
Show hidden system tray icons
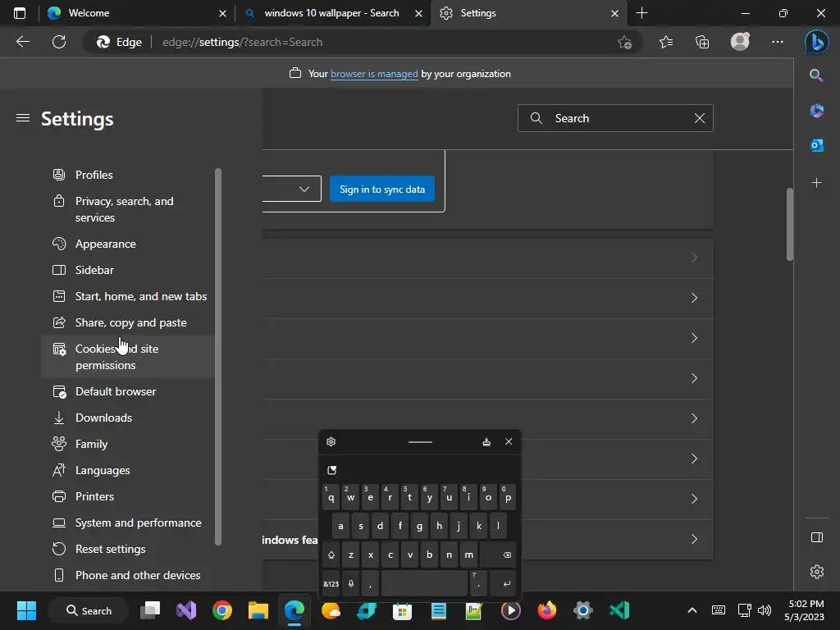point(692,610)
